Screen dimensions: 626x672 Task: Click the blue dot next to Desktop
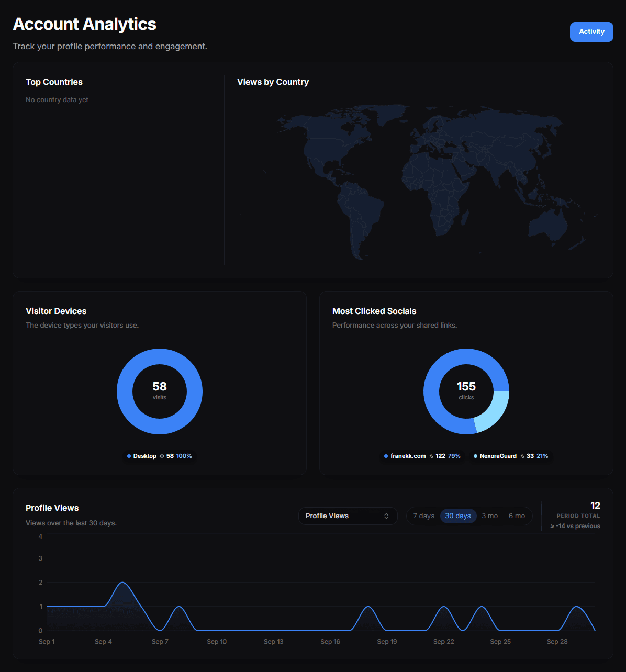coord(129,456)
